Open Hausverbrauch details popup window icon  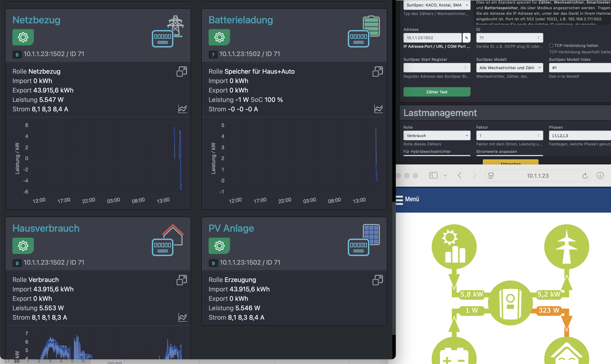coord(182,280)
